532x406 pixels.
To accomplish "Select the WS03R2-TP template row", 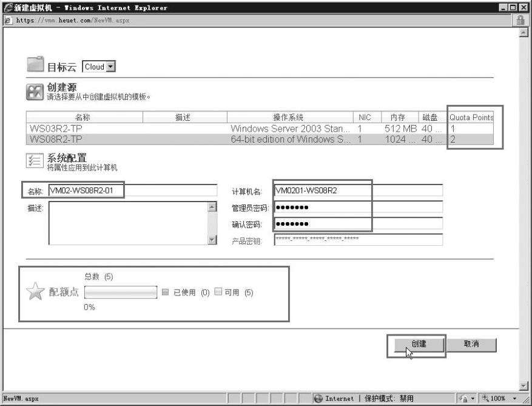I will click(x=260, y=128).
